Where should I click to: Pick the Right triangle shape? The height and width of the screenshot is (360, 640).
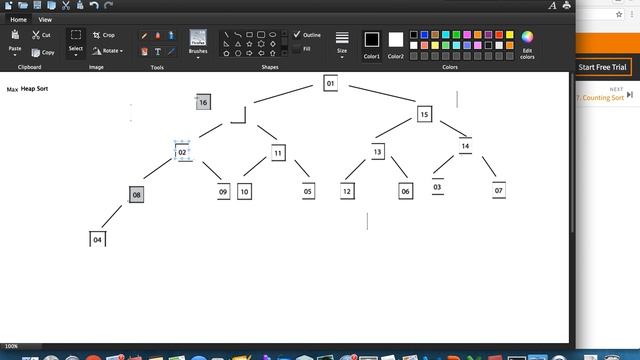[x=226, y=44]
